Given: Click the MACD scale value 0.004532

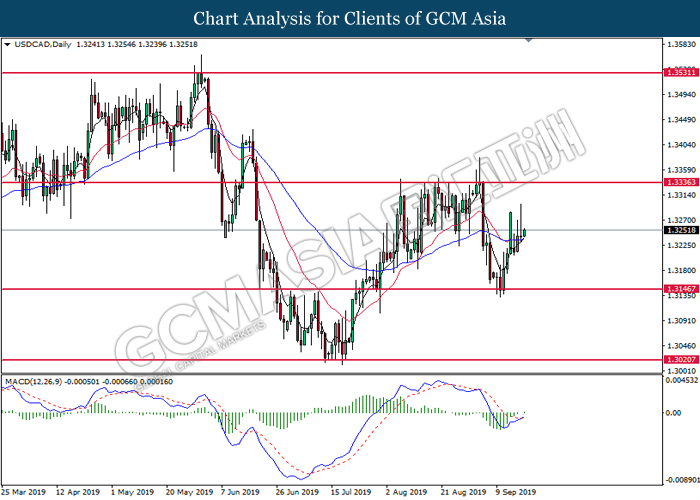Looking at the screenshot, I should click(x=682, y=380).
